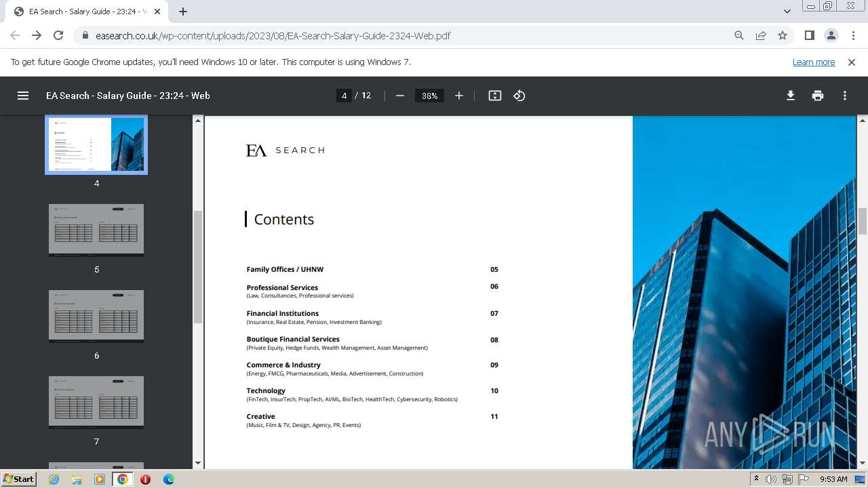Follow the Learn more link

814,62
